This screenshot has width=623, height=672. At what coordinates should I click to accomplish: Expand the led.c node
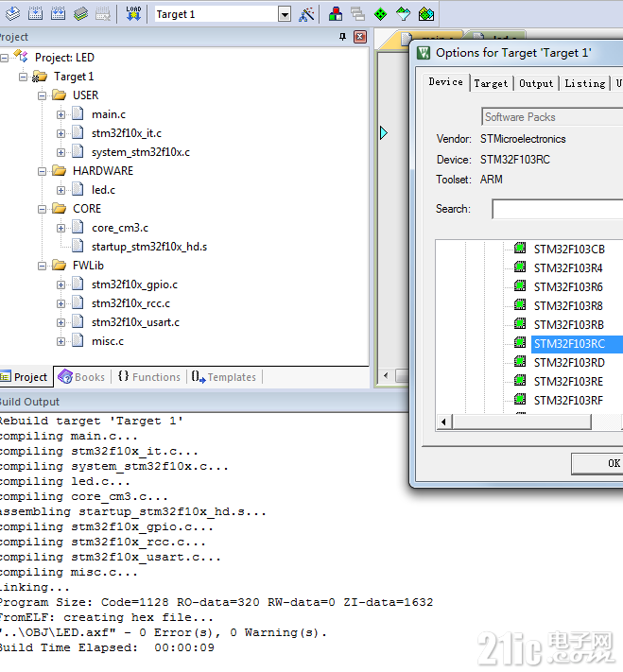tap(61, 190)
